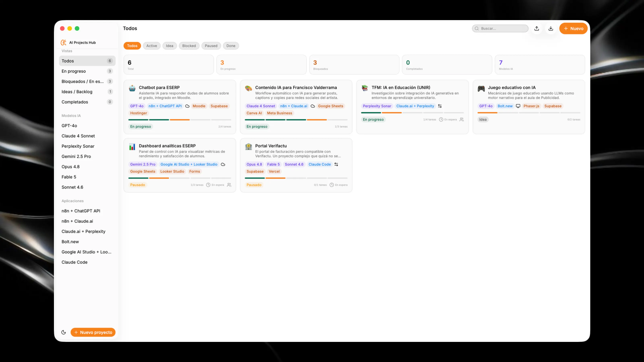Click the swap arrows icon on TFM card
644x362 pixels.
[x=440, y=106]
